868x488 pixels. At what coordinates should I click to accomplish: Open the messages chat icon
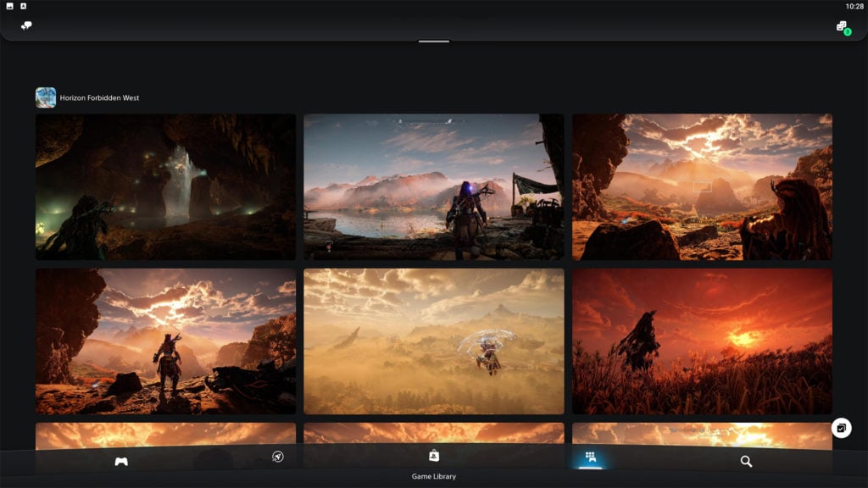pyautogui.click(x=26, y=26)
